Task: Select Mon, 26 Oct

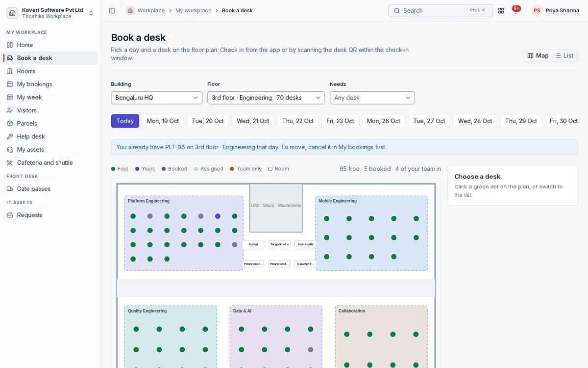Action: tap(384, 121)
